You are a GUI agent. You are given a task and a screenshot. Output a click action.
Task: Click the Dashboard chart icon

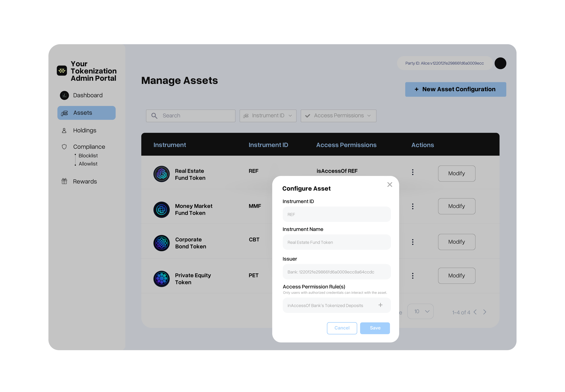[x=64, y=95]
